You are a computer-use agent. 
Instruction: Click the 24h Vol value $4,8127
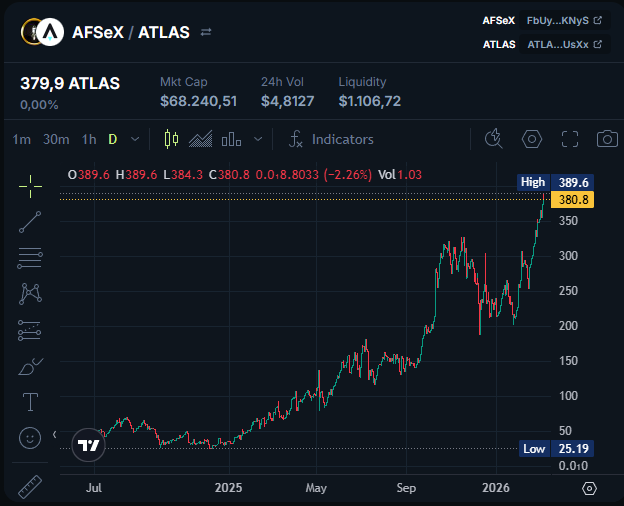(287, 101)
